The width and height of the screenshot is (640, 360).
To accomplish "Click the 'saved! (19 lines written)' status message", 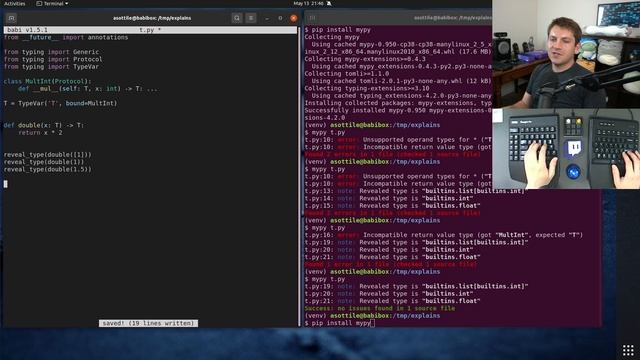I will pyautogui.click(x=148, y=323).
